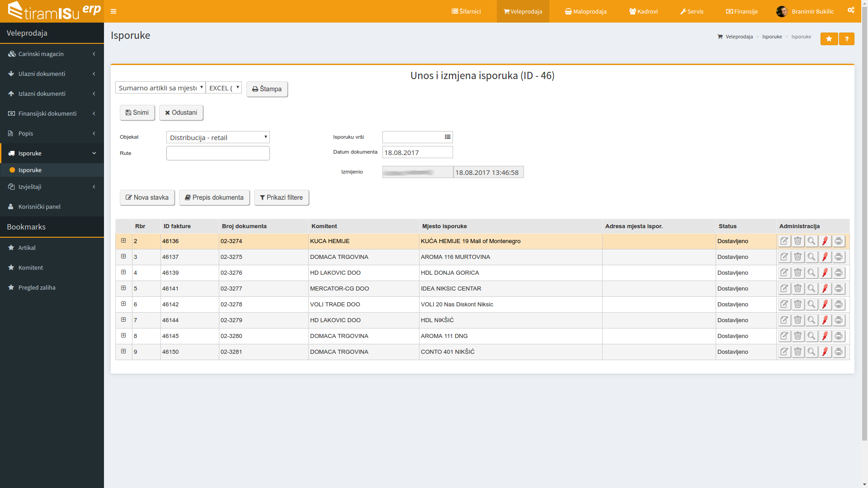The height and width of the screenshot is (488, 868).
Task: Expand Ulazni dokumenti sidebar menu
Action: (x=52, y=74)
